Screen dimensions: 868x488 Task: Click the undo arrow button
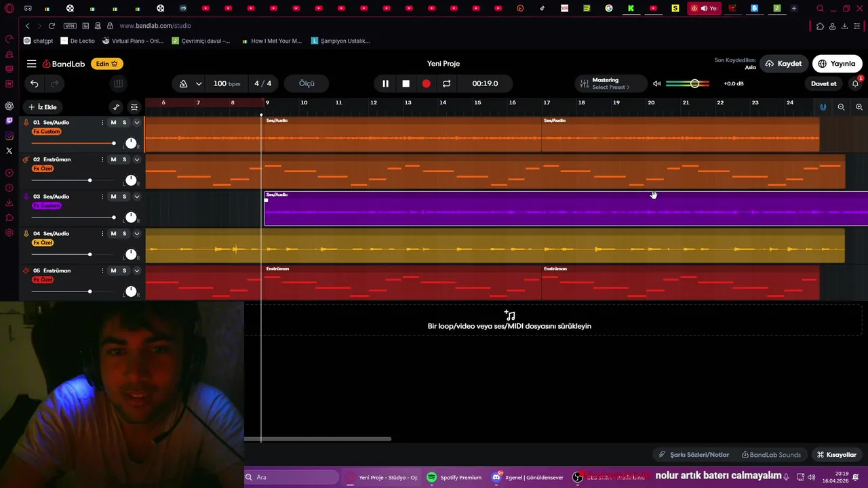point(35,83)
